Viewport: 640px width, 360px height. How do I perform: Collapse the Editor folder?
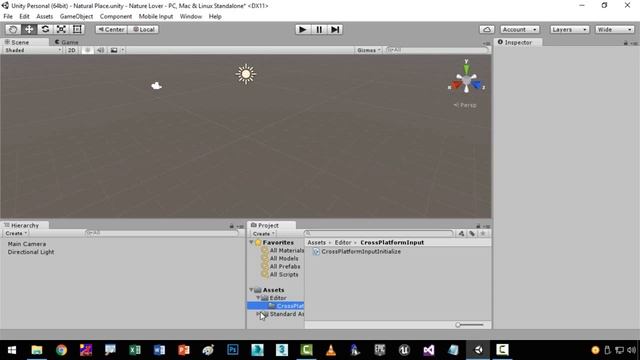pyautogui.click(x=258, y=298)
